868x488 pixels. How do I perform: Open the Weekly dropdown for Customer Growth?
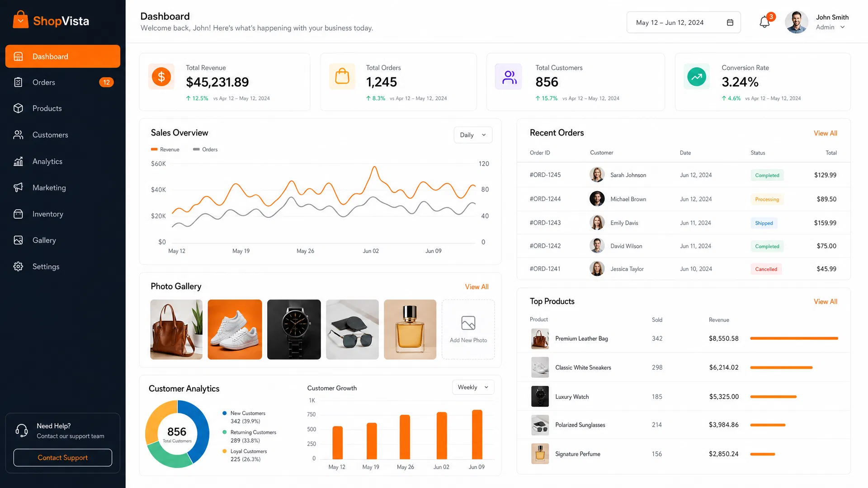pyautogui.click(x=473, y=387)
